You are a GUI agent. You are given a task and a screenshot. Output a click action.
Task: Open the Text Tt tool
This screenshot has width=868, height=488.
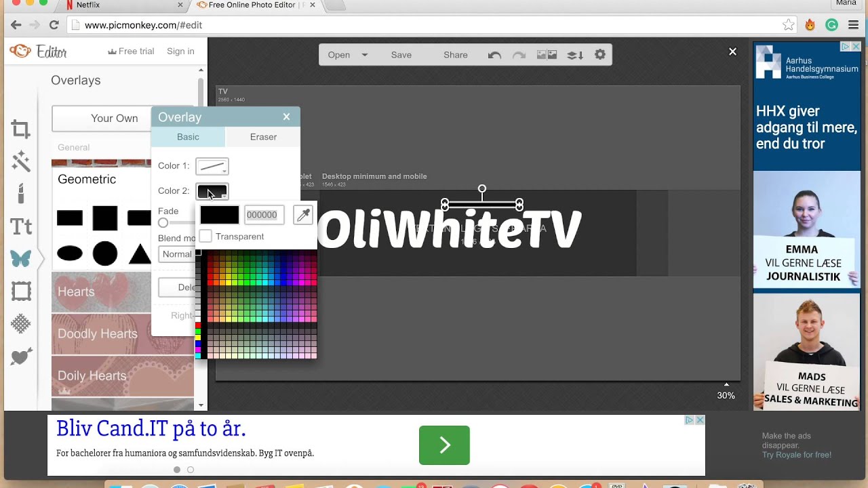(x=21, y=226)
